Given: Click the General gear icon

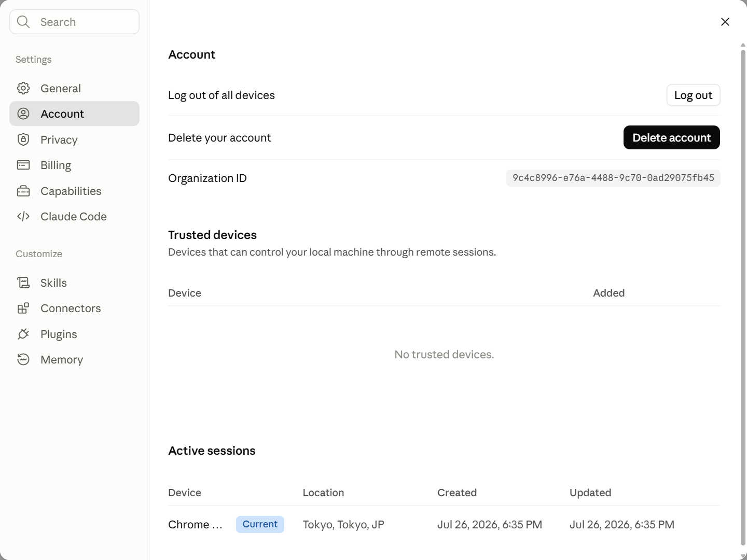Looking at the screenshot, I should coord(23,88).
